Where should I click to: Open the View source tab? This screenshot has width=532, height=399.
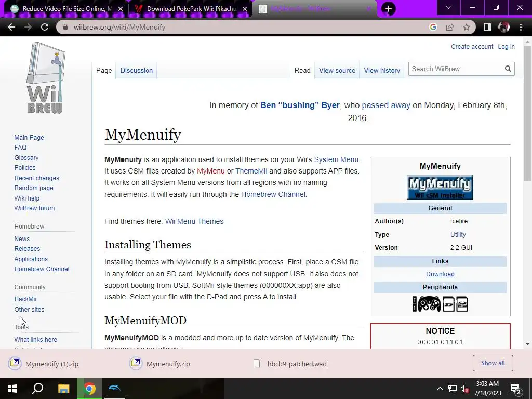click(x=337, y=70)
